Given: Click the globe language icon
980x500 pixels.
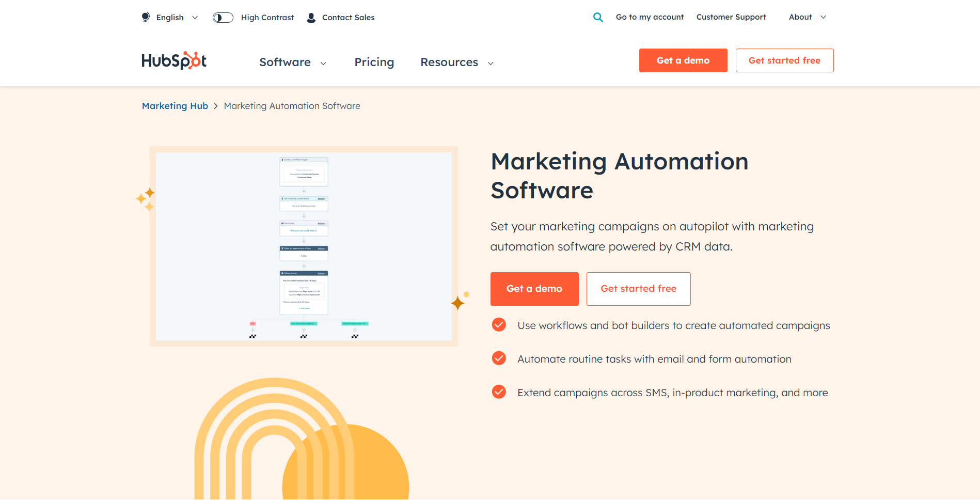Looking at the screenshot, I should click(145, 17).
